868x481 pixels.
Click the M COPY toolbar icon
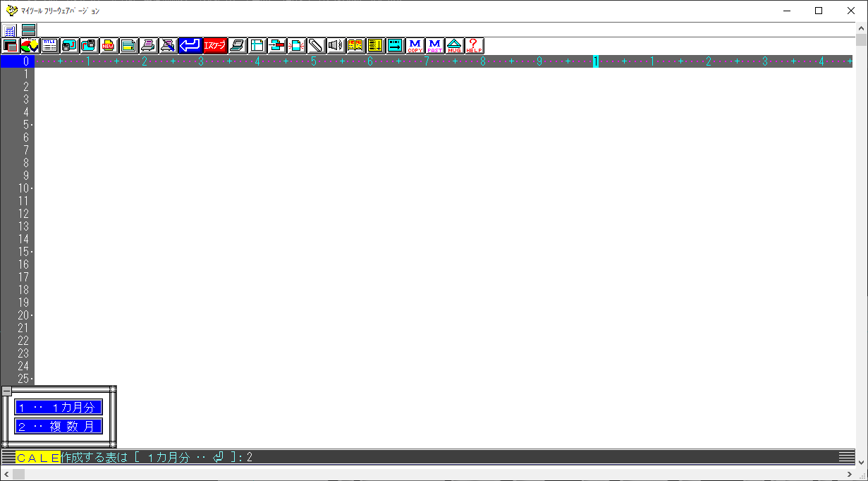pyautogui.click(x=415, y=46)
